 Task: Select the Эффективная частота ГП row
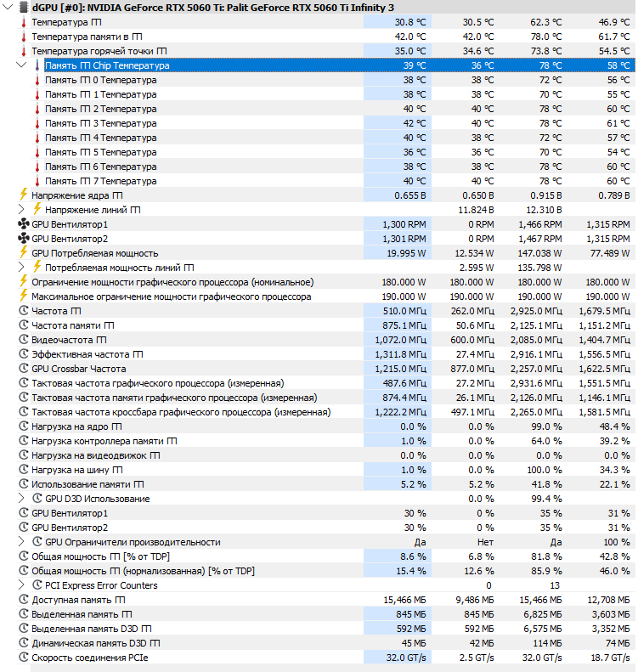[326, 354]
